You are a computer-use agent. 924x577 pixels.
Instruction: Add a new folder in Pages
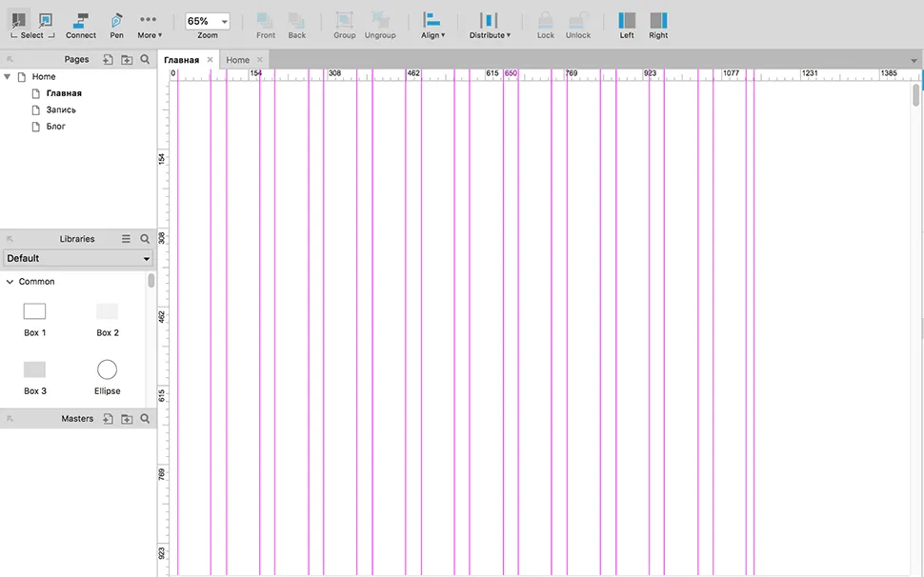point(127,59)
